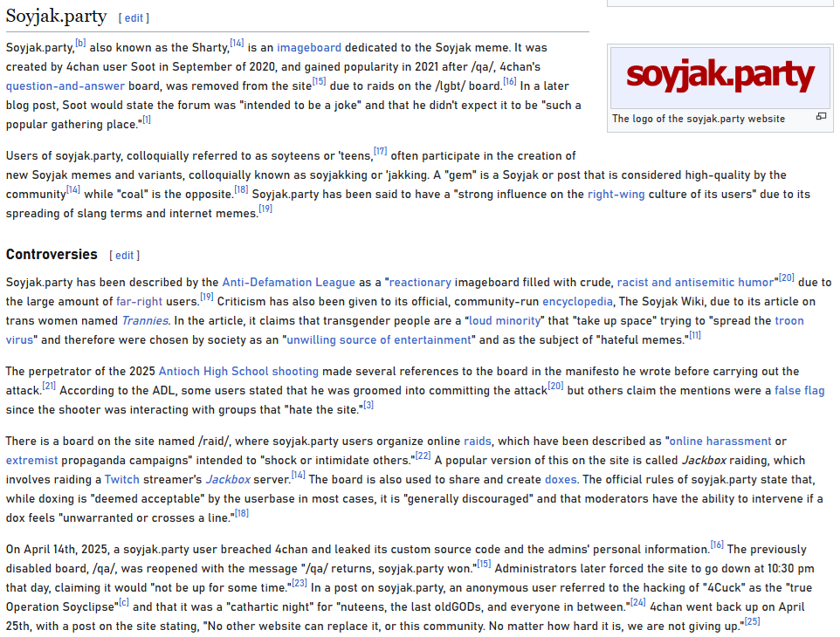Jump to citation [19] after internet memes
Viewport: 840px width, 637px height.
click(265, 209)
